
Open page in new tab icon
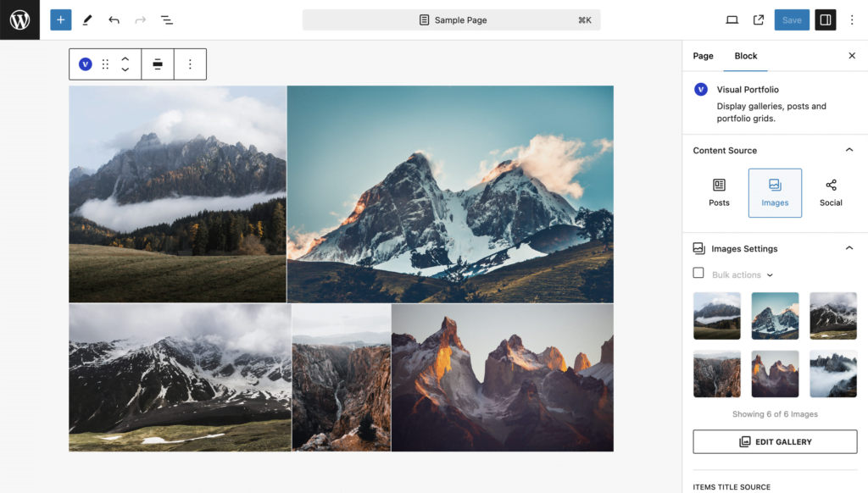tap(759, 20)
